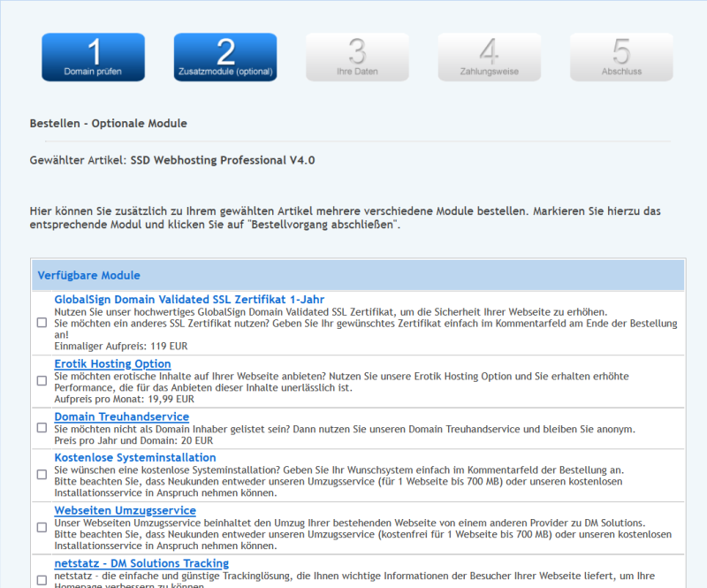The height and width of the screenshot is (588, 707).
Task: Mark the netstatz Tracking module checkbox
Action: pos(42,580)
